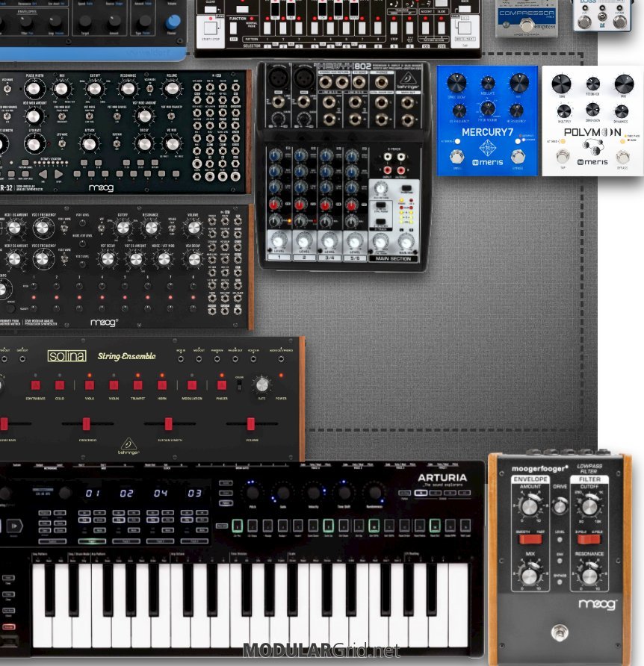
Task: Select the Meris Polymoon delay pedal
Action: [592, 121]
